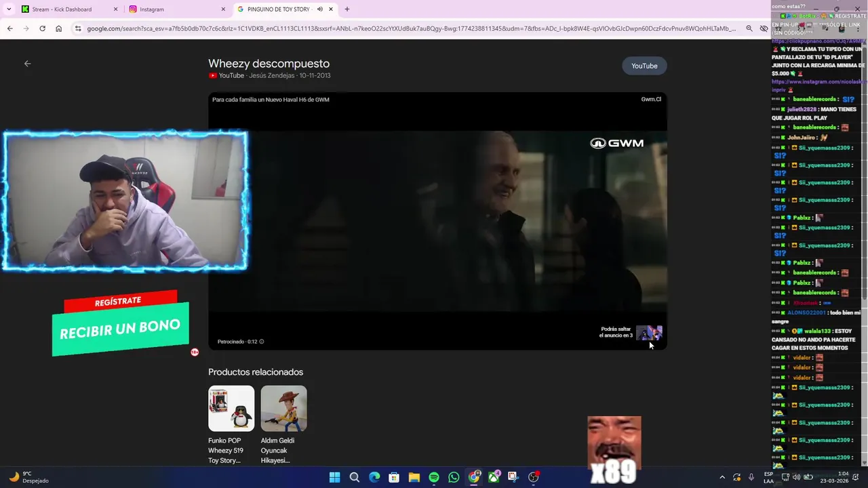Open Windows taskbar search
The height and width of the screenshot is (488, 868).
click(x=354, y=477)
